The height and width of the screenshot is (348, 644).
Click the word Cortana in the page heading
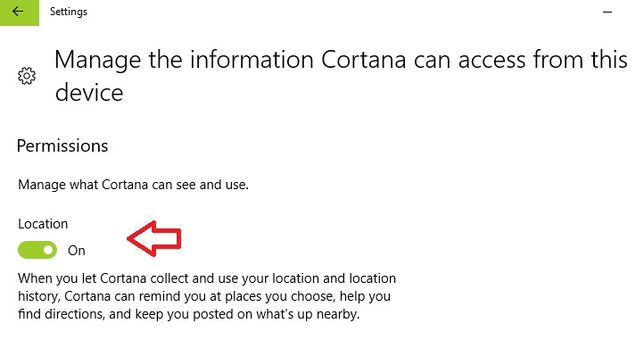point(364,60)
